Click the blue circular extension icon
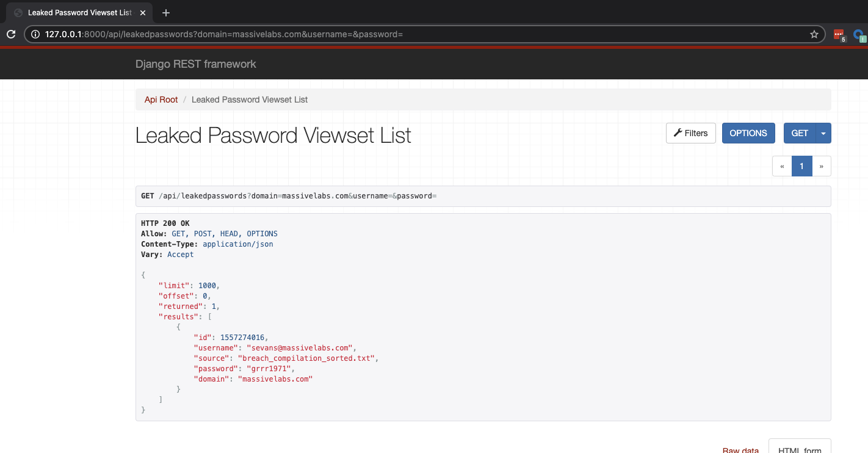Viewport: 868px width, 453px height. click(859, 35)
